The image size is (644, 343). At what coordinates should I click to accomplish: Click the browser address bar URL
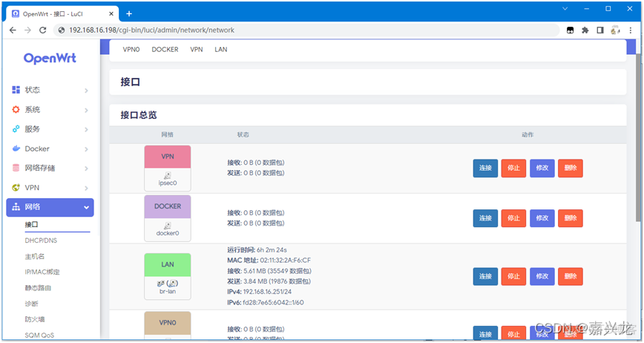click(151, 30)
